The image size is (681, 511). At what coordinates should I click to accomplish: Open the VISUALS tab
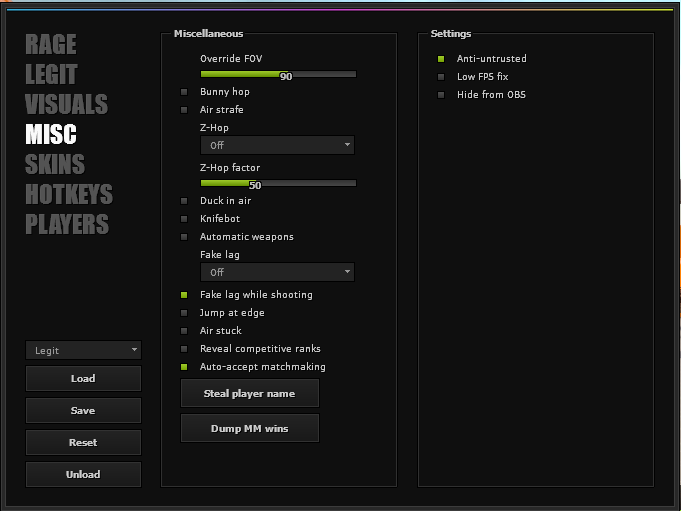click(66, 104)
